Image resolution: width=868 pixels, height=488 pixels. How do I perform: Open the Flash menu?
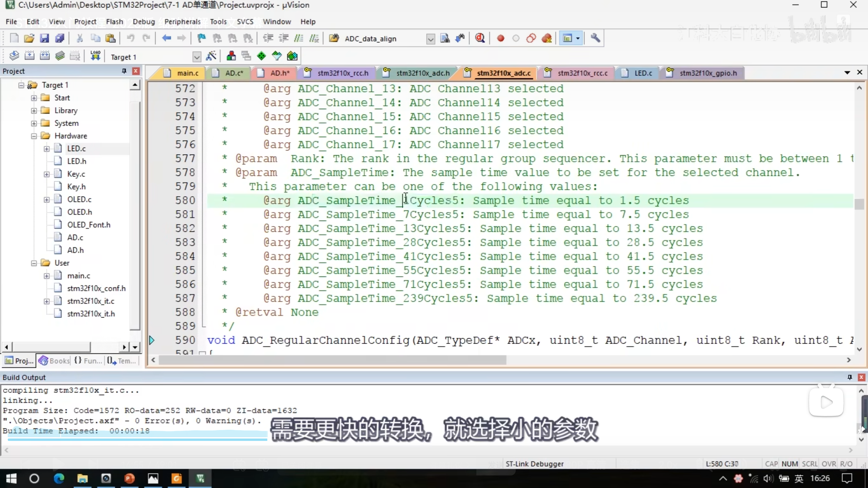(x=115, y=22)
